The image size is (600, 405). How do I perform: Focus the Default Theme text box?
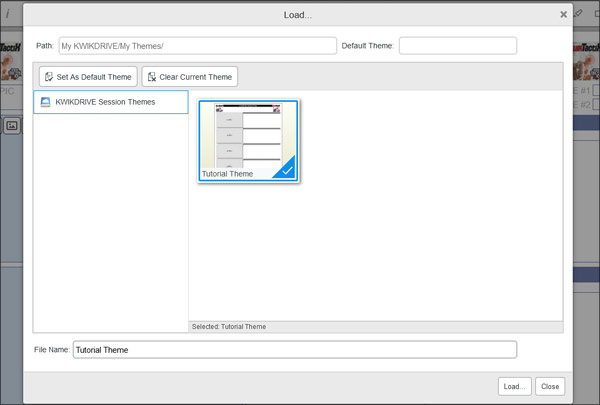pyautogui.click(x=458, y=46)
